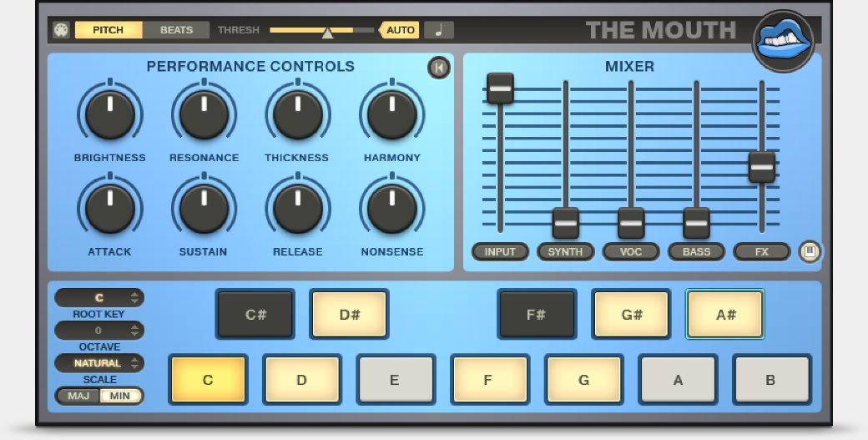Image resolution: width=868 pixels, height=440 pixels.
Task: Click the music note icon button
Action: point(439,30)
